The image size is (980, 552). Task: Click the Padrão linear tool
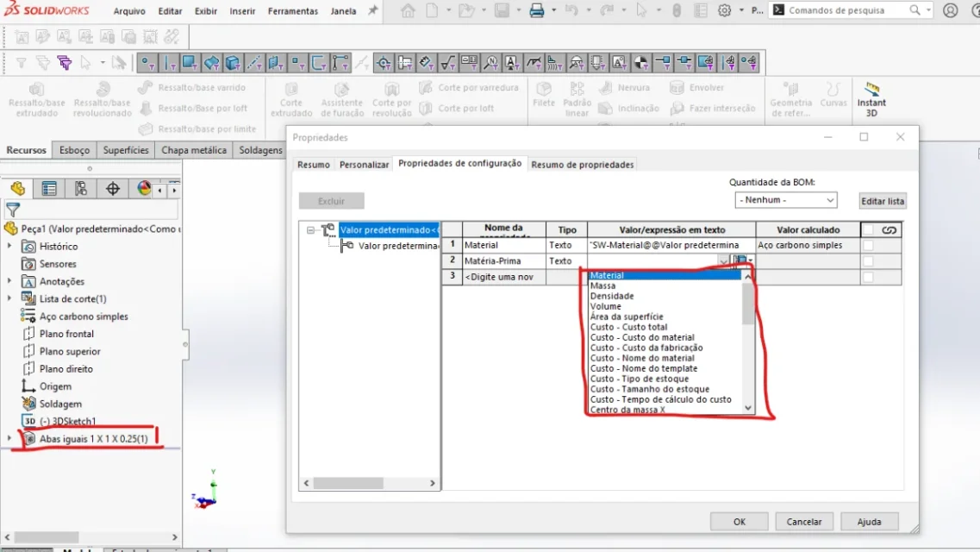577,100
